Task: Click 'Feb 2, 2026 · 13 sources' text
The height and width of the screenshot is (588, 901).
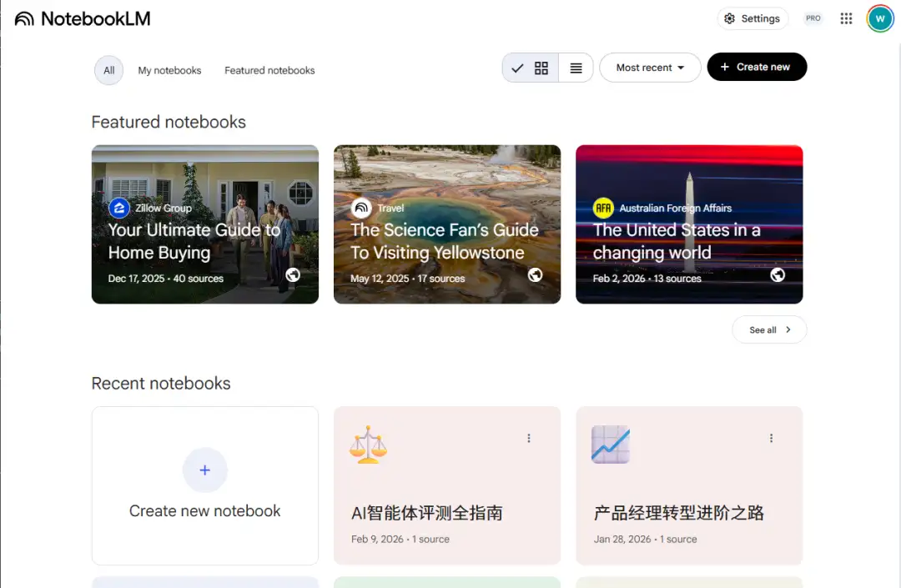Action: click(x=647, y=279)
